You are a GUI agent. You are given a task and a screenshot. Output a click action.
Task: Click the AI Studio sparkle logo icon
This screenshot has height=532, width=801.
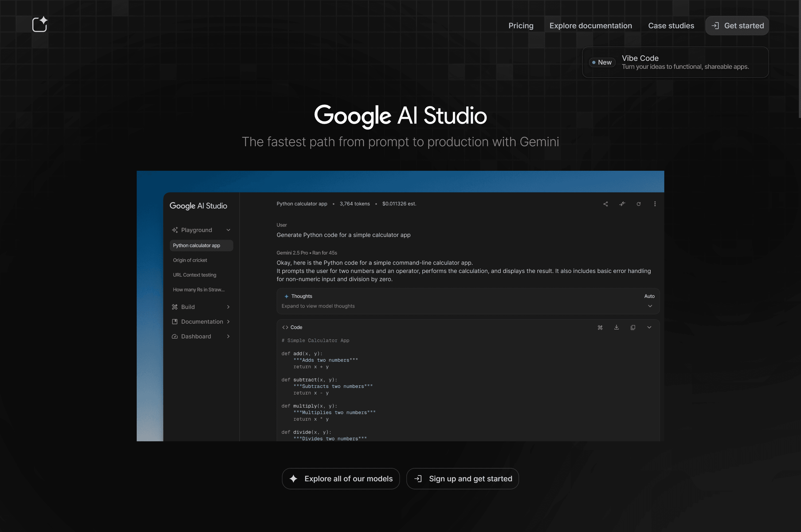40,25
